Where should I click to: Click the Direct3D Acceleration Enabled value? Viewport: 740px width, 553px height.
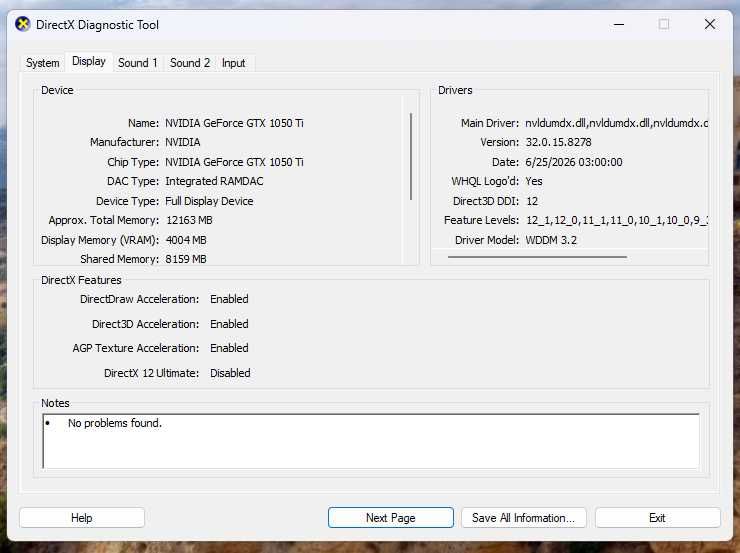pyautogui.click(x=229, y=324)
